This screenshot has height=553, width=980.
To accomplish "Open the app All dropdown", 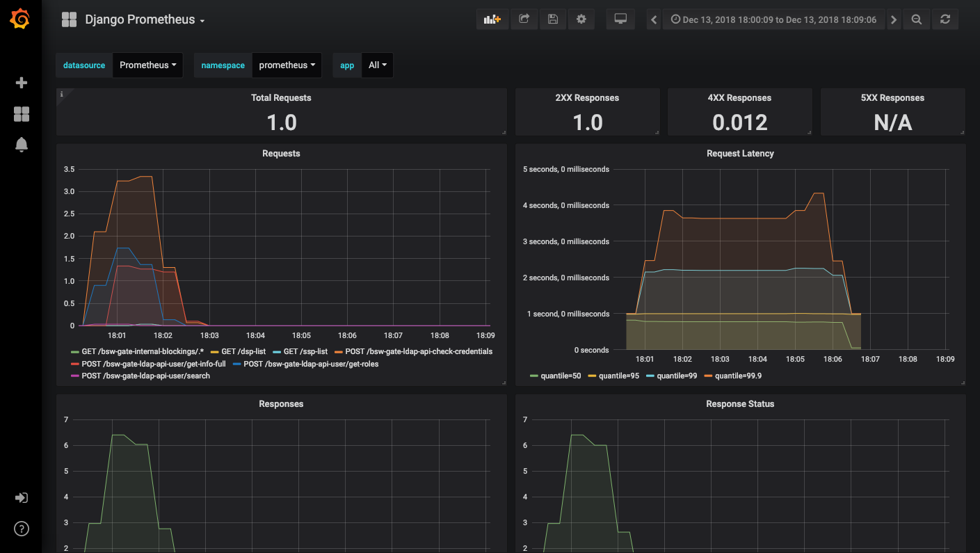I will (378, 65).
